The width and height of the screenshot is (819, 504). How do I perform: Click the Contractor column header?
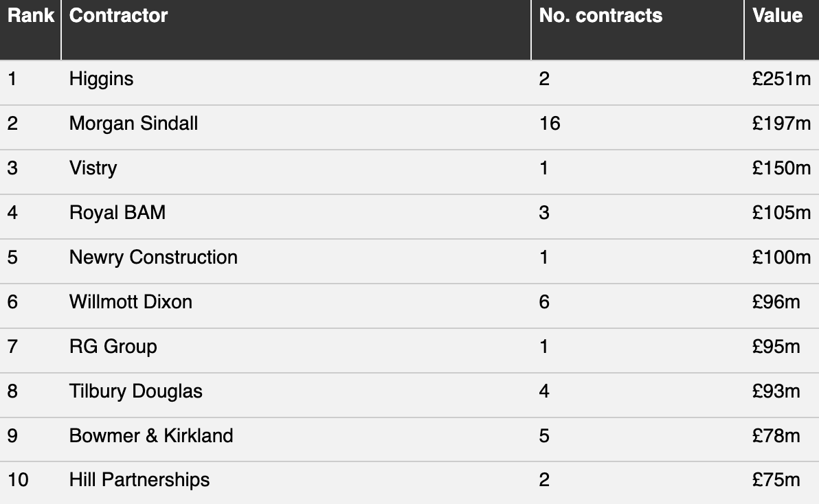[x=119, y=16]
